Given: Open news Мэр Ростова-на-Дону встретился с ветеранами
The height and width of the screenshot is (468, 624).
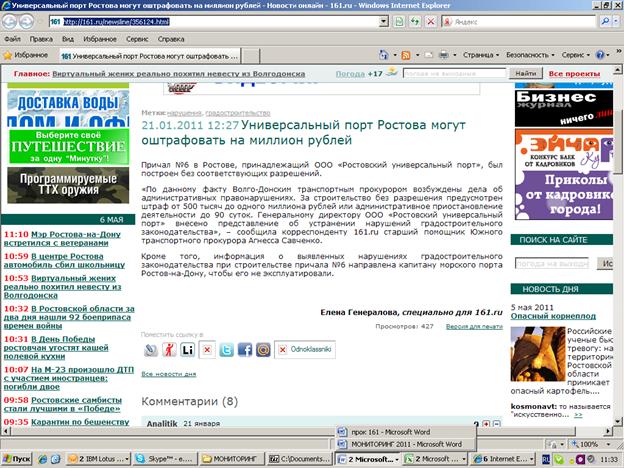Looking at the screenshot, I should click(62, 238).
